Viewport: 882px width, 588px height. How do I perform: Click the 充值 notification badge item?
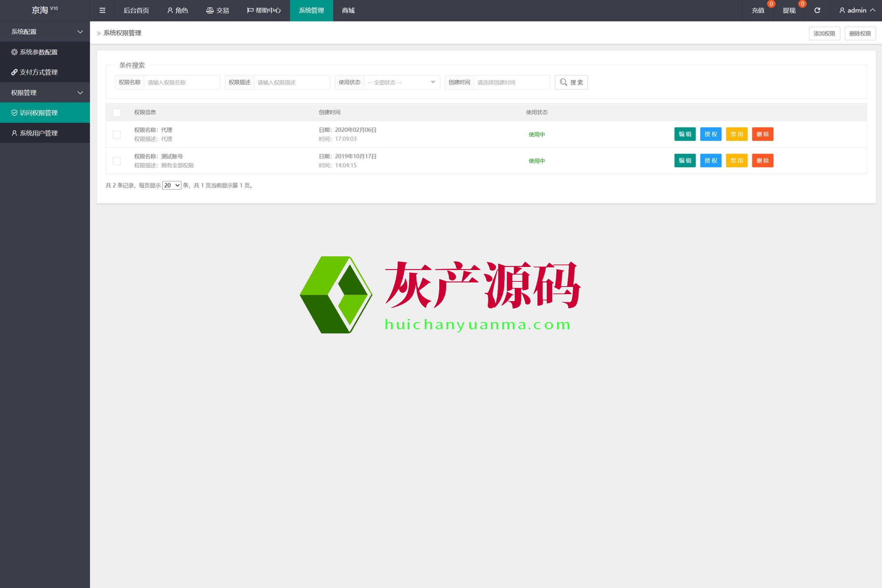(758, 10)
